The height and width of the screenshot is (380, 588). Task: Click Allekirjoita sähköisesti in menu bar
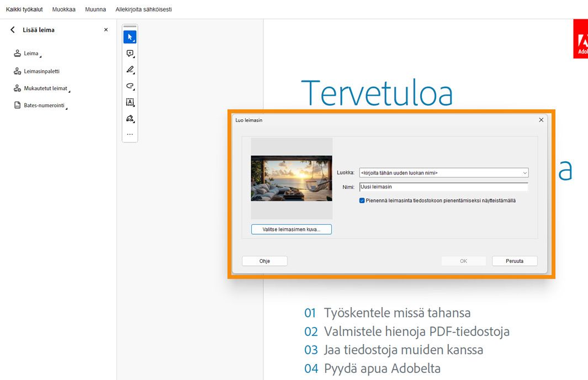pos(144,9)
